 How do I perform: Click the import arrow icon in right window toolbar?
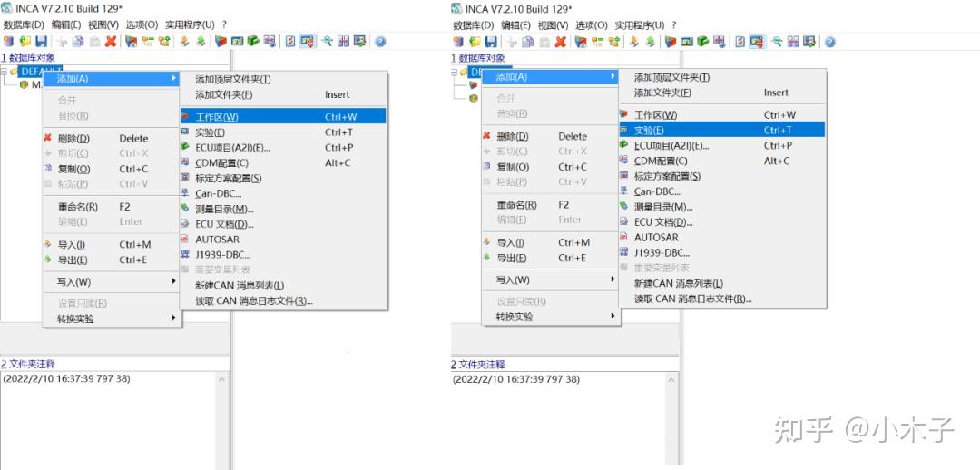634,42
